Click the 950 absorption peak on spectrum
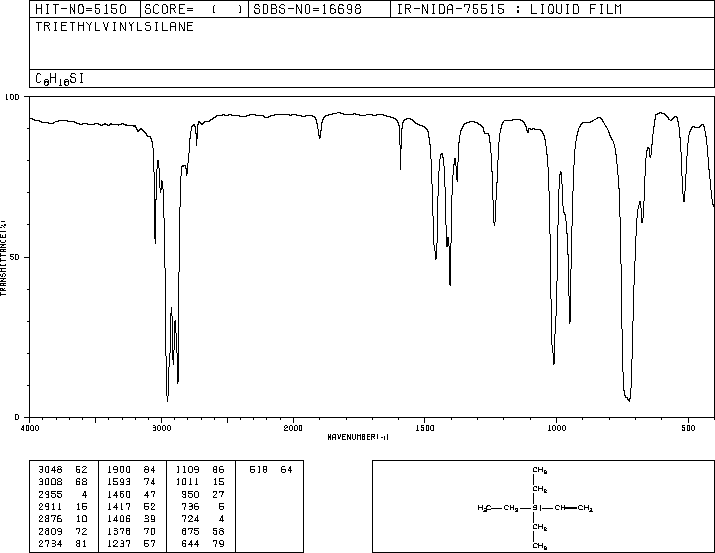The image size is (715, 553). [570, 323]
